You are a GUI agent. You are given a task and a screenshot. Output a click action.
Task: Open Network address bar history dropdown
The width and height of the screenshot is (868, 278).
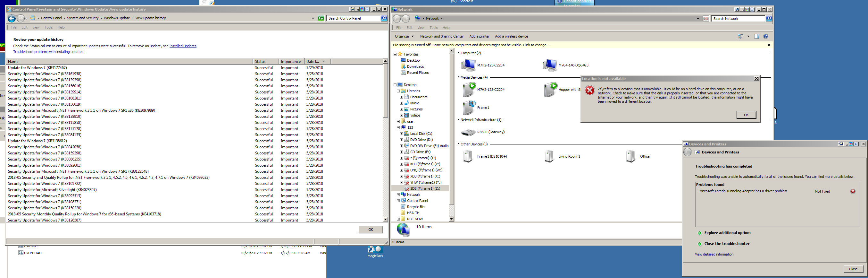click(697, 19)
